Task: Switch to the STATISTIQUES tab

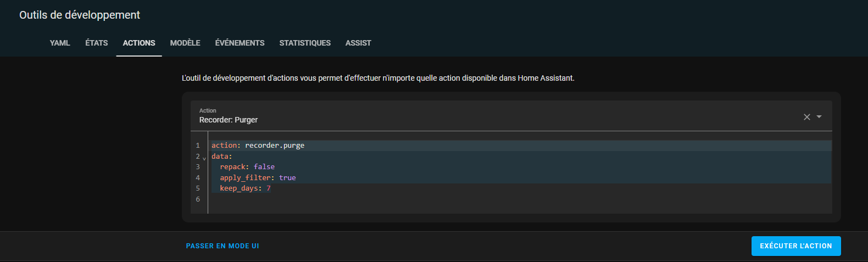Action: (x=305, y=43)
